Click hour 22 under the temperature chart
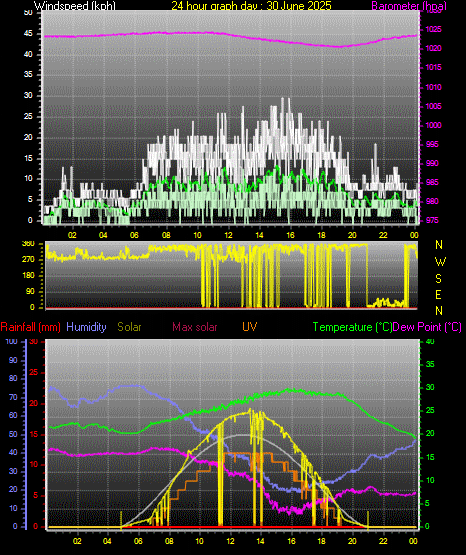Screen dimensions: 466x555 (383, 541)
